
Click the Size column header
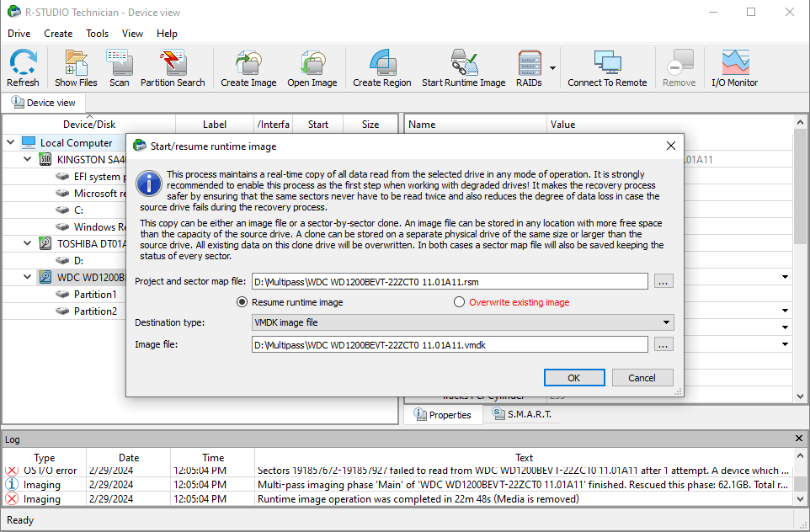(370, 125)
